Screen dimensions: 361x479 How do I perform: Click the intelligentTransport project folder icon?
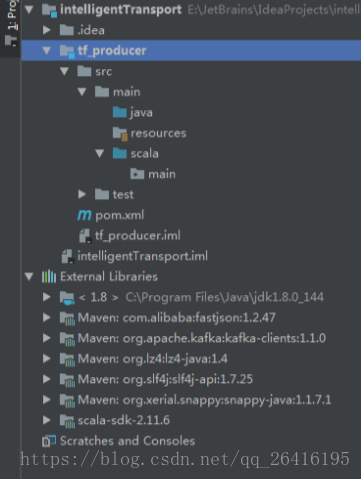click(49, 10)
